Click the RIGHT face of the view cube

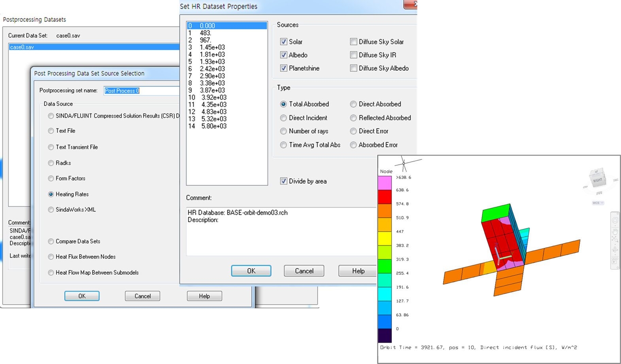[597, 180]
